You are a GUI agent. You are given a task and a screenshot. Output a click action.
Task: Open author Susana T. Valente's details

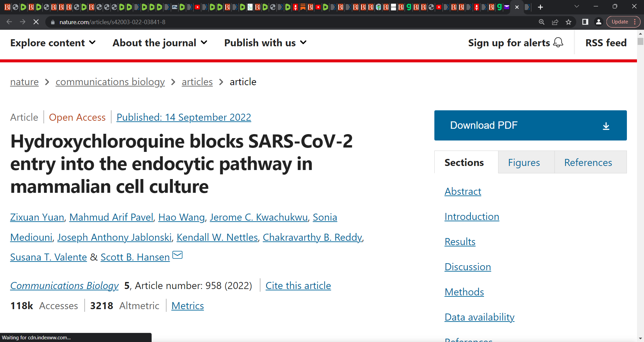point(49,257)
